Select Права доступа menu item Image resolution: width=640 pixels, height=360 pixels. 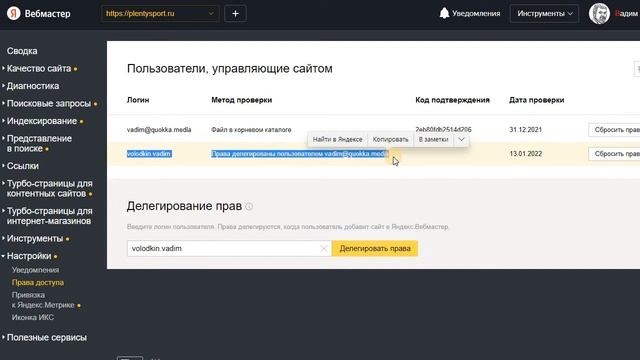tap(38, 282)
